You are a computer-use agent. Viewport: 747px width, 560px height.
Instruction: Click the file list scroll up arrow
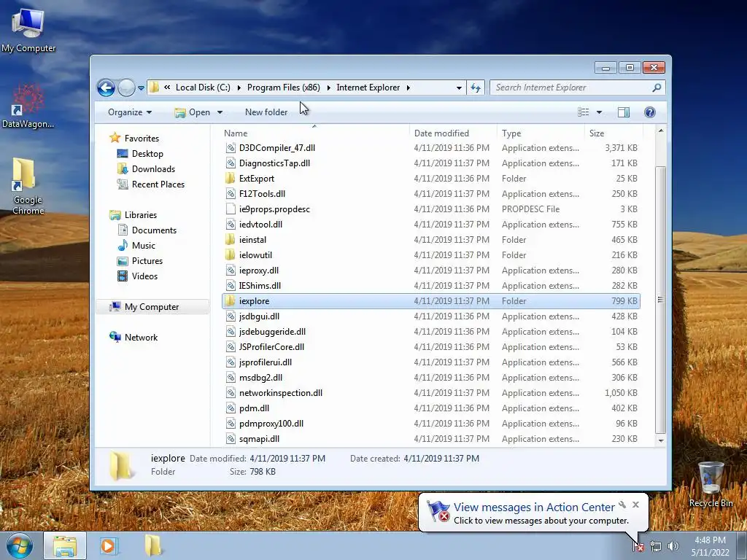coord(661,131)
